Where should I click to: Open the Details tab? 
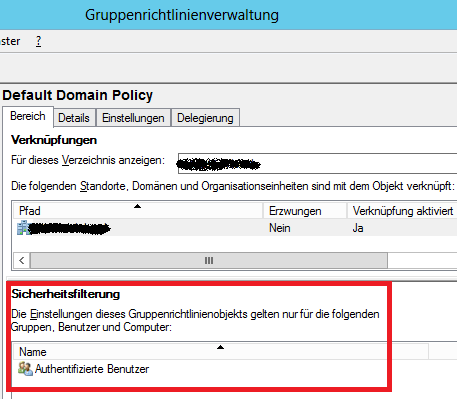[74, 118]
